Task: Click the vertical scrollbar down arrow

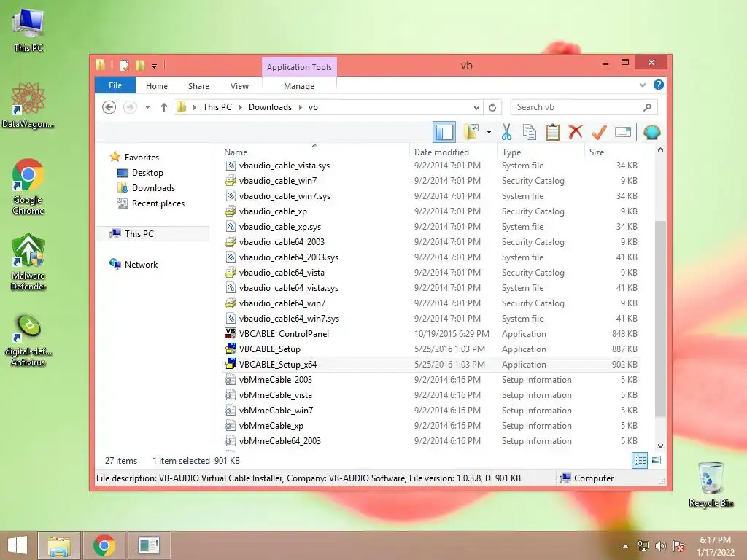Action: coord(660,446)
